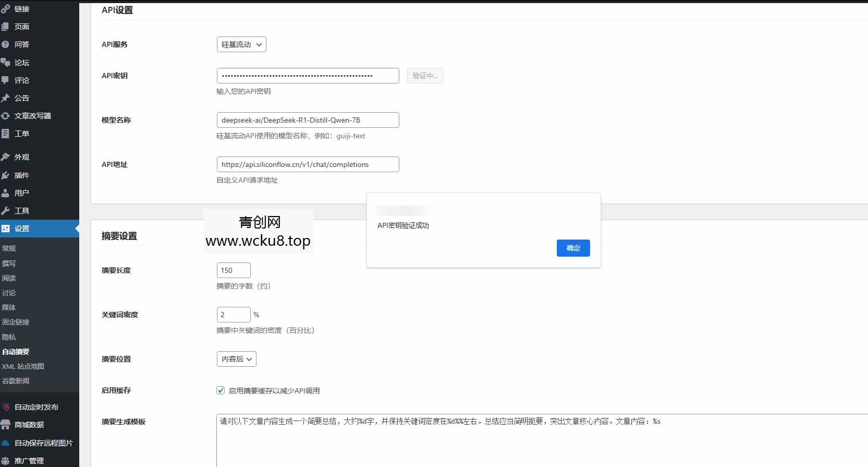Click the 摘要设置 section heading
This screenshot has height=467, width=868.
click(x=119, y=236)
